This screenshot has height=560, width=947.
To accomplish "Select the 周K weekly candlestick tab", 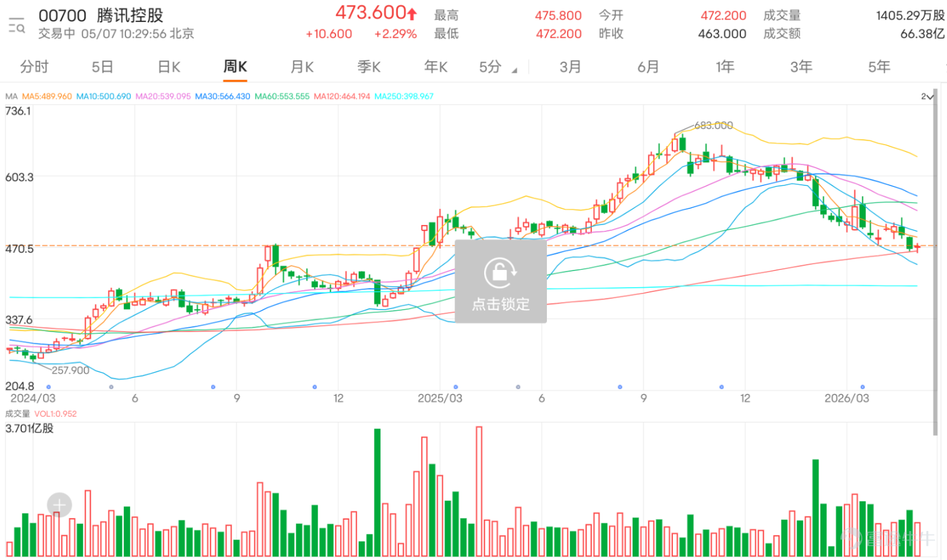I will pos(235,67).
